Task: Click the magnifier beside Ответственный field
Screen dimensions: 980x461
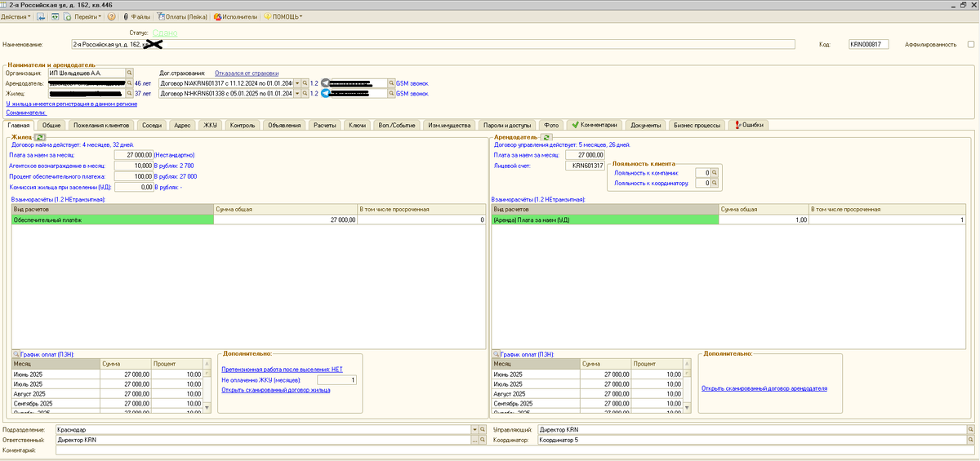Action: [481, 440]
